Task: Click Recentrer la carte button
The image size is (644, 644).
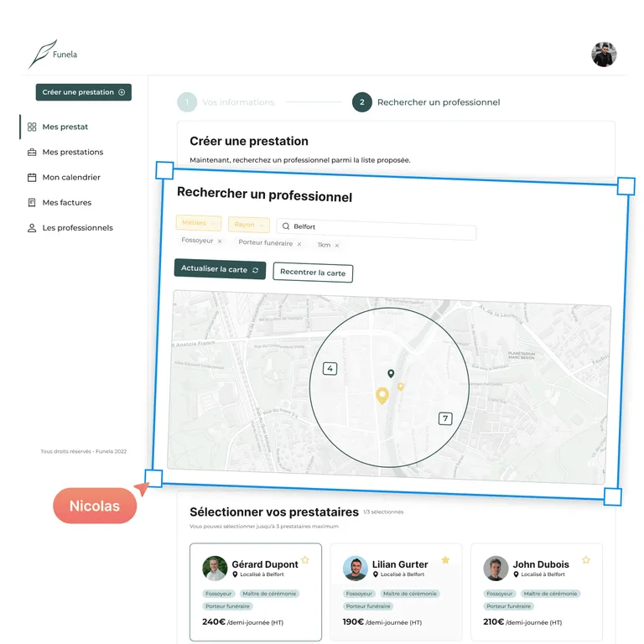Action: coord(313,273)
